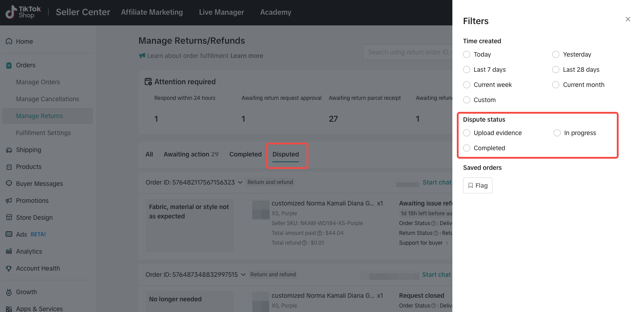644x312 pixels.
Task: Click the Buyer Messages chat icon
Action: pos(9,184)
